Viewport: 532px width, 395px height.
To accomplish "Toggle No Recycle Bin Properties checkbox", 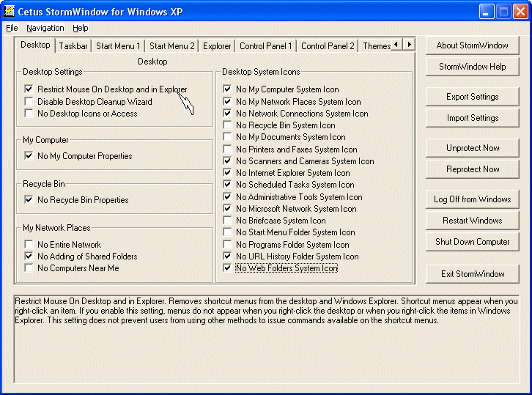I will (x=29, y=200).
